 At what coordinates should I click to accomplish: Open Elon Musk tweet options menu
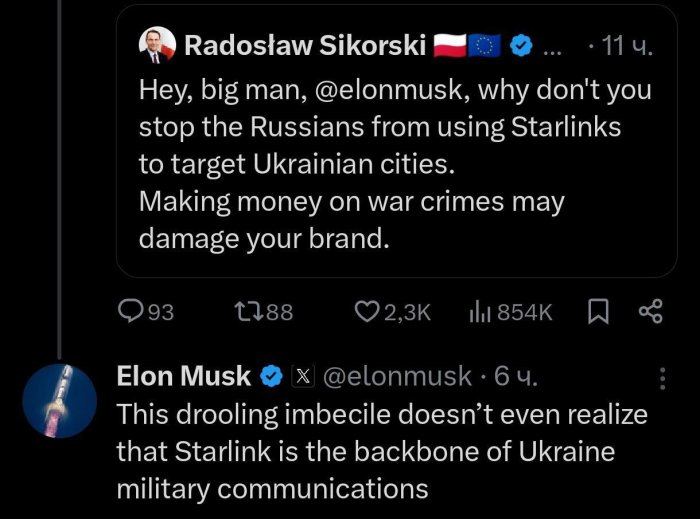(x=663, y=377)
